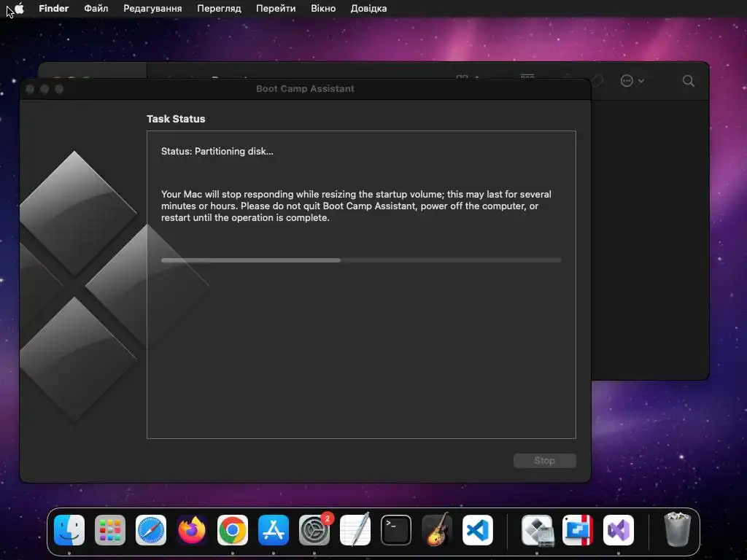Click the 'Your Mac will stop responding' message
The width and height of the screenshot is (747, 560).
(x=356, y=206)
